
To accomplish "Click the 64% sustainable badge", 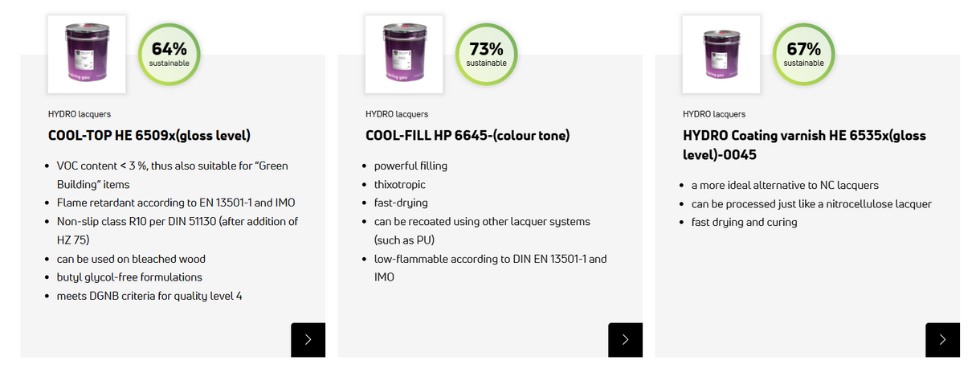I will click(169, 54).
